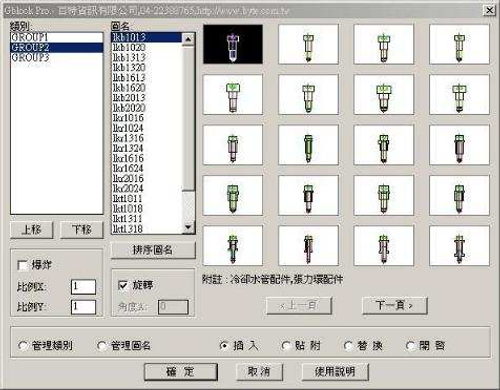Pick the second thumbnail in the bottom row
500x390 pixels.
click(x=308, y=245)
